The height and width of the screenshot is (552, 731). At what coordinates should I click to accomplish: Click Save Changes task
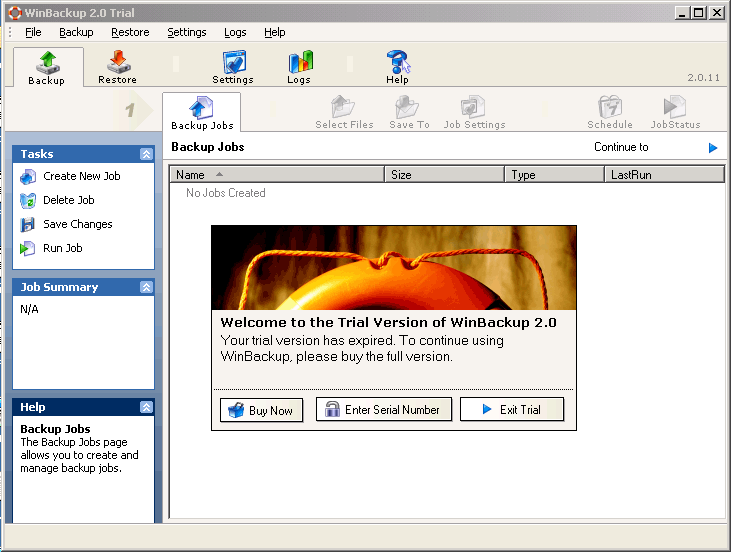[66, 224]
